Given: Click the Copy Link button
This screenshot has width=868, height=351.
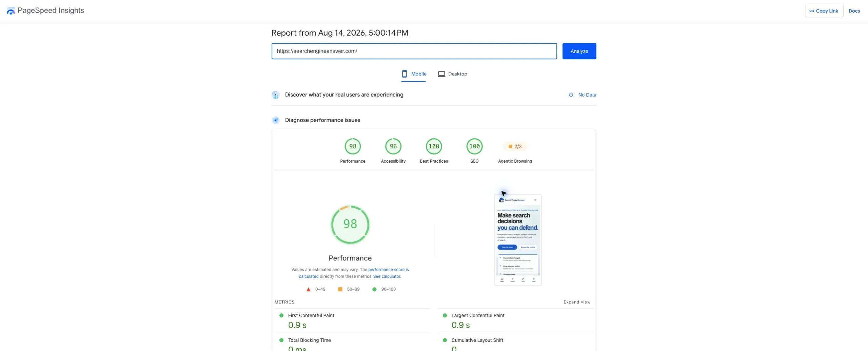Looking at the screenshot, I should 824,11.
